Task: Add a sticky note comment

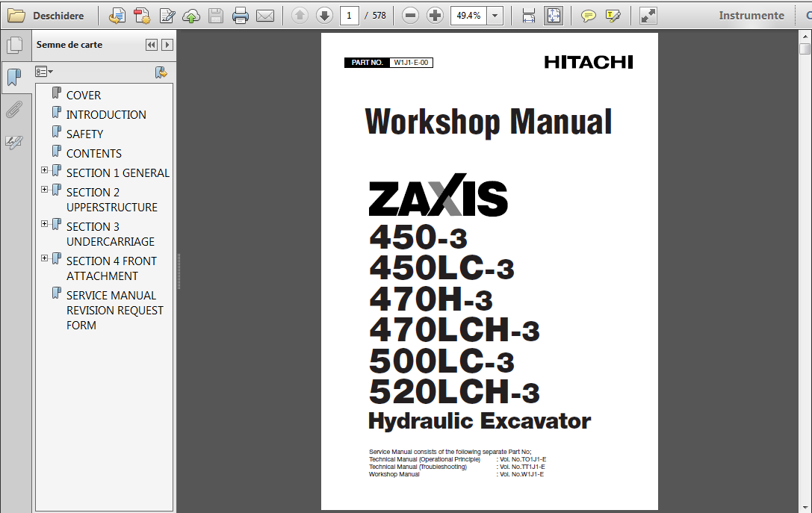Action: click(x=589, y=16)
